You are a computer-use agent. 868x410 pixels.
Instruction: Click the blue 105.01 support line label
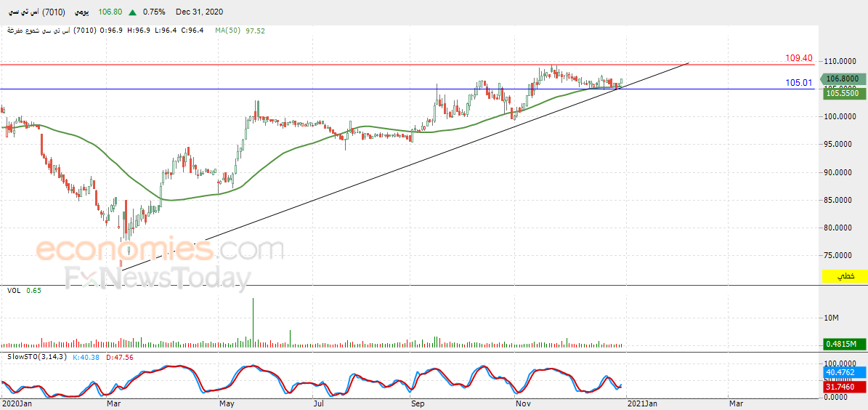pos(799,83)
